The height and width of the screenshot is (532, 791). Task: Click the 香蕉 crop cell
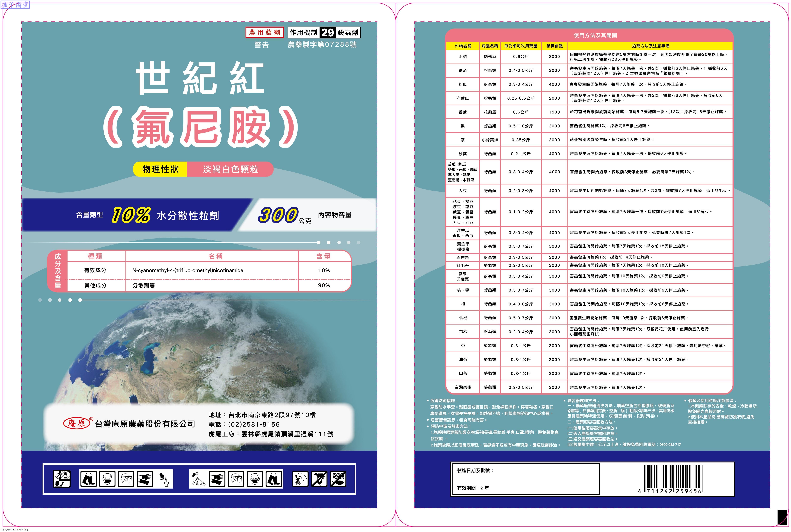click(463, 112)
